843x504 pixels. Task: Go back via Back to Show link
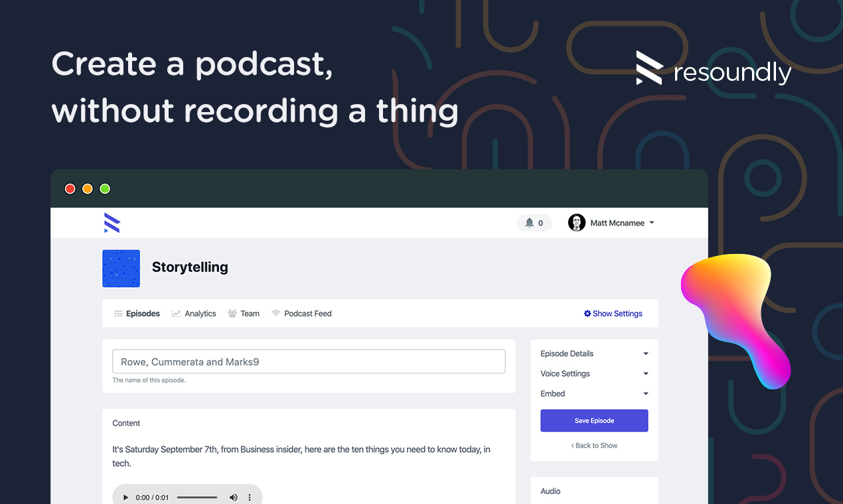click(594, 446)
